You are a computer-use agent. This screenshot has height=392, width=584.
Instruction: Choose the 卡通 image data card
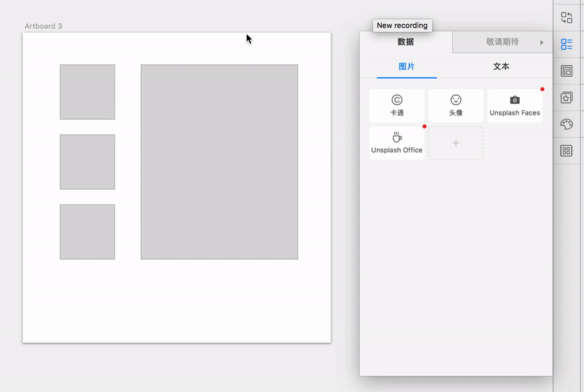coord(397,106)
